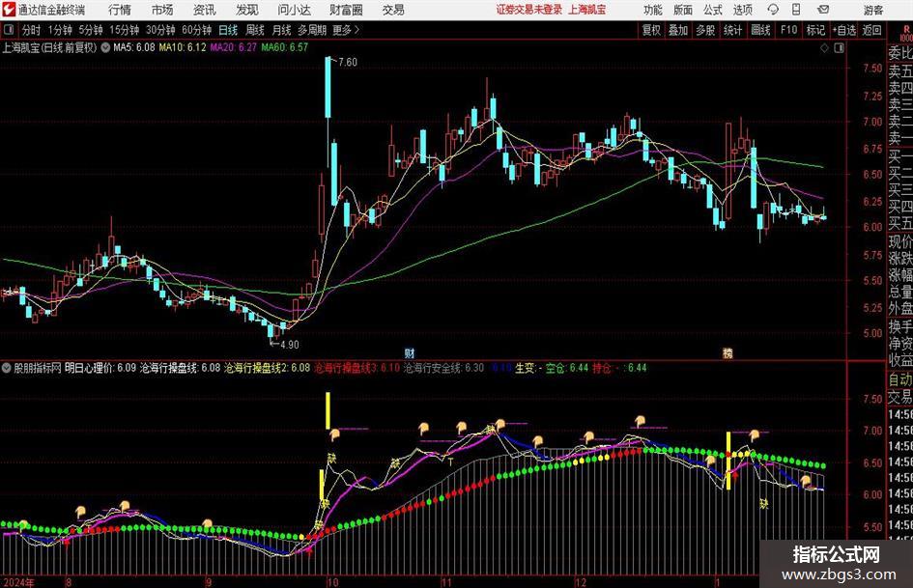Open the sub-chart indicator dropdown circle icon
The width and height of the screenshot is (913, 588).
[x=7, y=368]
